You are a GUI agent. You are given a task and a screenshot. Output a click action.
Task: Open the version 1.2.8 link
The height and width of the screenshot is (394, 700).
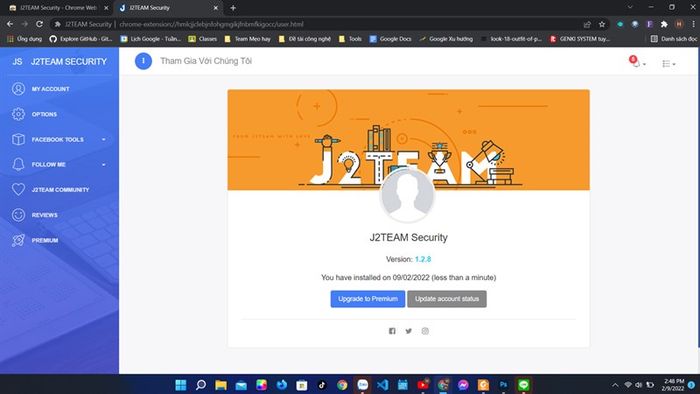(423, 259)
